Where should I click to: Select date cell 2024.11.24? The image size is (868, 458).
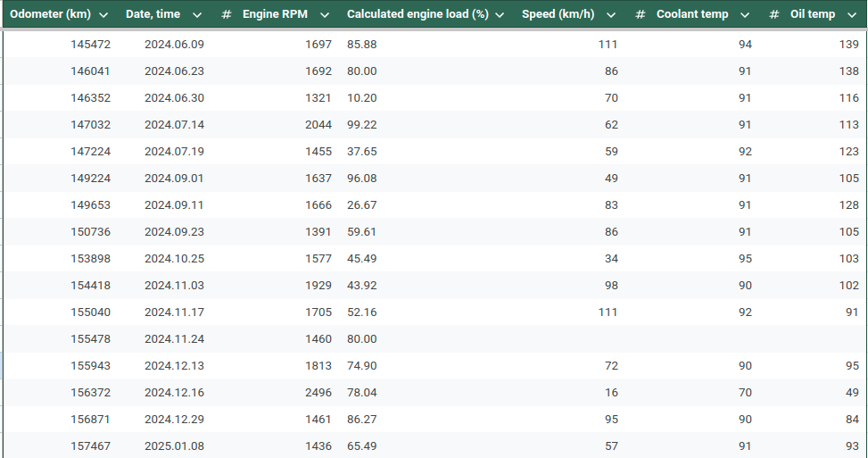point(174,339)
